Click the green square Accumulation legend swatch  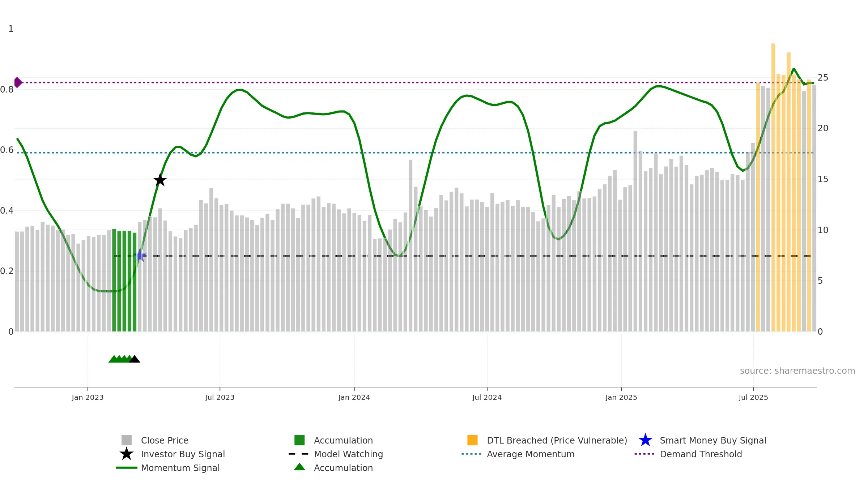299,440
